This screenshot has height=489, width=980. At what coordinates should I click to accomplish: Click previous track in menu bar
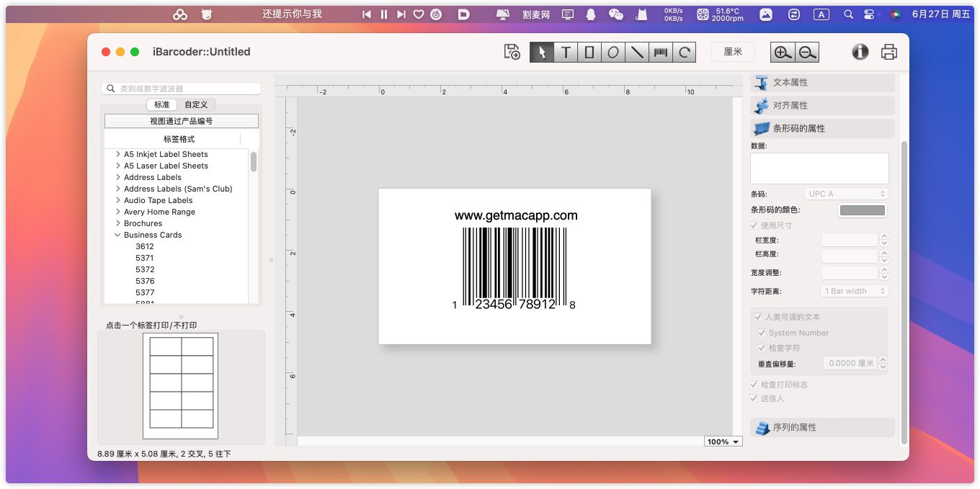click(x=367, y=14)
